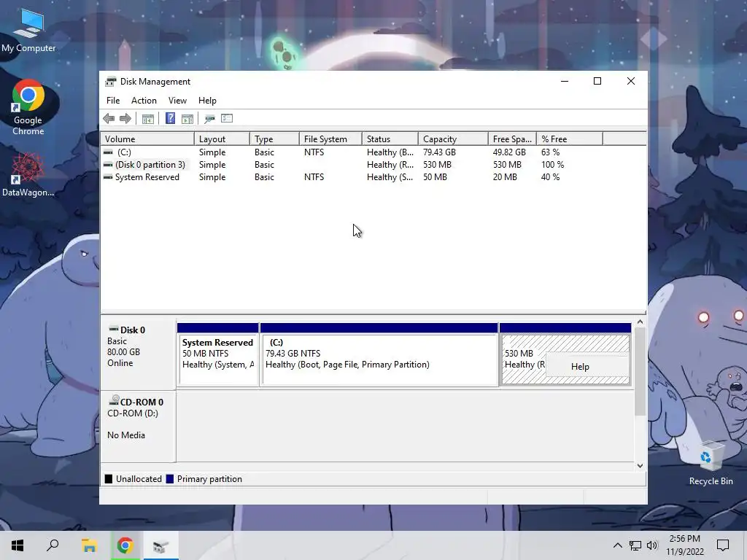Toggle the Show/Hide Action Pane toolbar icon
This screenshot has height=560, width=747.
(x=187, y=119)
